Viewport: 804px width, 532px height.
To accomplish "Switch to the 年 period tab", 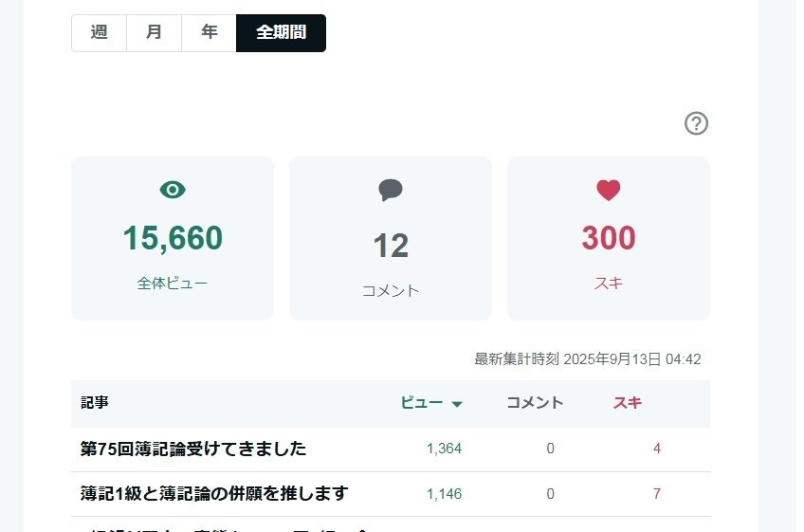I will click(209, 33).
